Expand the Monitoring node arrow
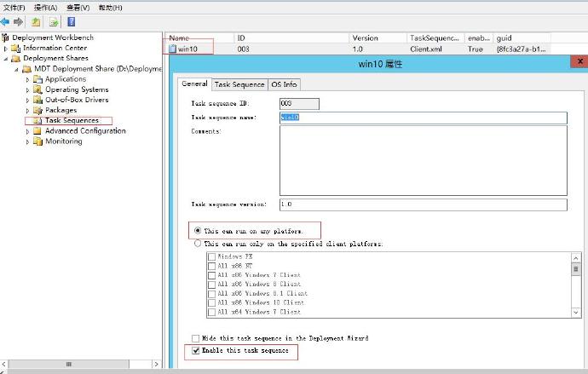The image size is (588, 374). [x=27, y=142]
